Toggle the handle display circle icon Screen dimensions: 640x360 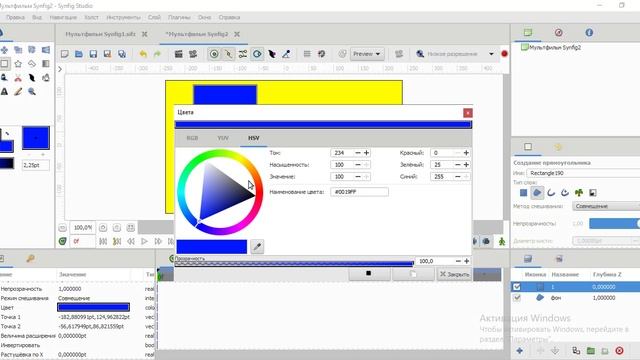coord(214,54)
